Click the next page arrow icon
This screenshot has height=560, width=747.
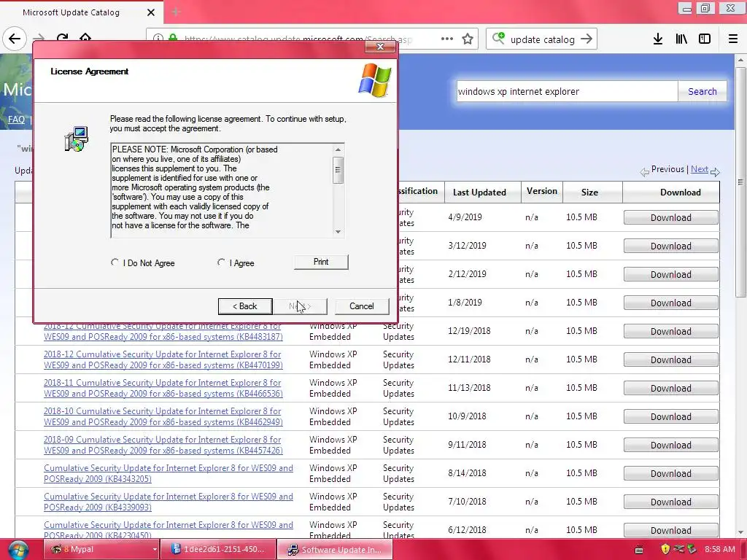[x=715, y=172]
